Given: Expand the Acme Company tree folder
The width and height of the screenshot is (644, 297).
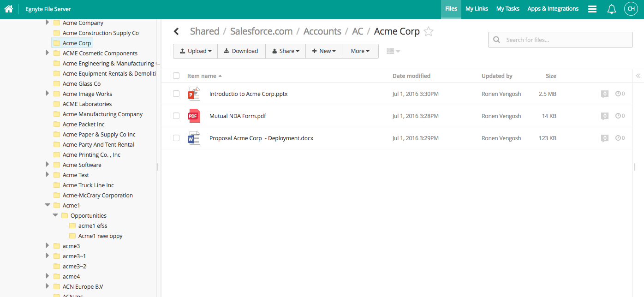Looking at the screenshot, I should tap(47, 23).
